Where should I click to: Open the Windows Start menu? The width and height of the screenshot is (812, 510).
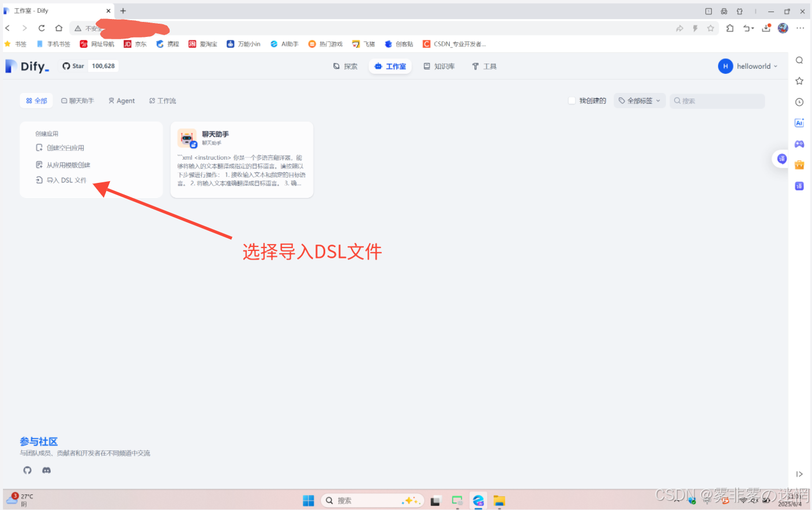coord(309,500)
